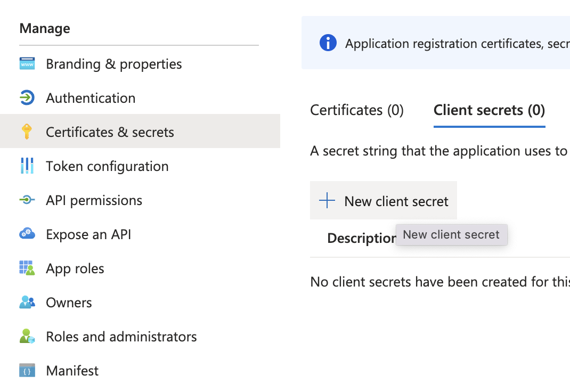This screenshot has height=392, width=570.
Task: Click the Owners people icon
Action: (27, 302)
